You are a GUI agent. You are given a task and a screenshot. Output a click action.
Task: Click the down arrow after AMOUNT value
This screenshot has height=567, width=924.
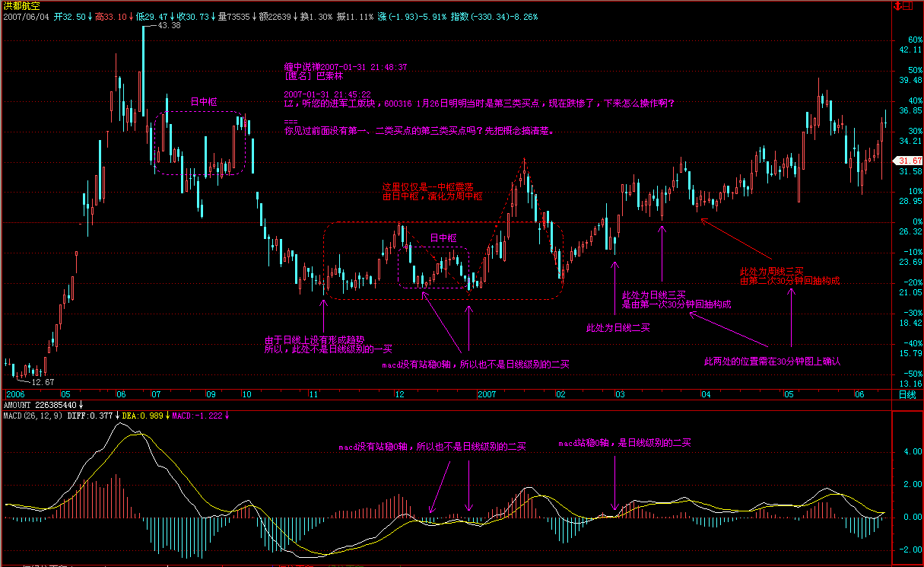(x=81, y=406)
